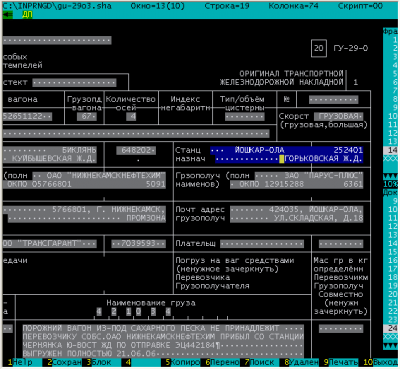Screen dimensions: 400x369
Task: Click the ПОРОЖНИЙ ВАГОН cargo description text
Action: pos(163,341)
